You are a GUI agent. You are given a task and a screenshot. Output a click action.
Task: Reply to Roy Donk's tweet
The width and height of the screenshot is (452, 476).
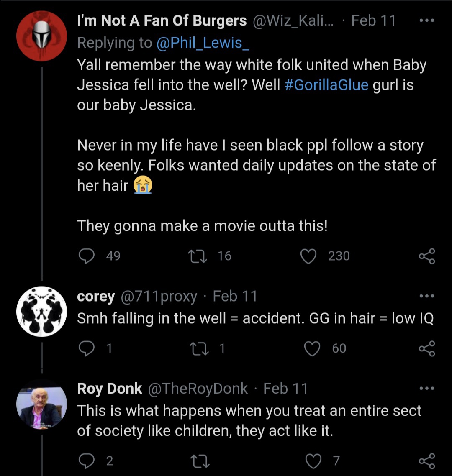click(87, 461)
